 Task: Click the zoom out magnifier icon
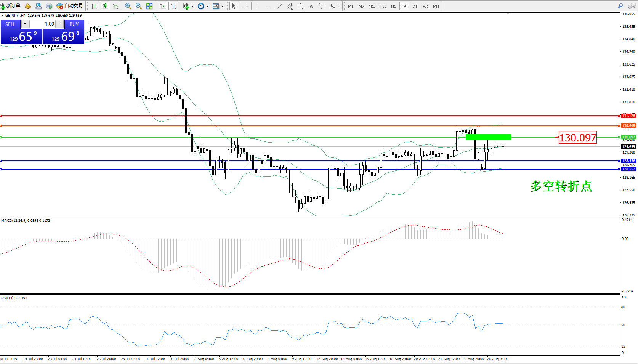point(138,6)
